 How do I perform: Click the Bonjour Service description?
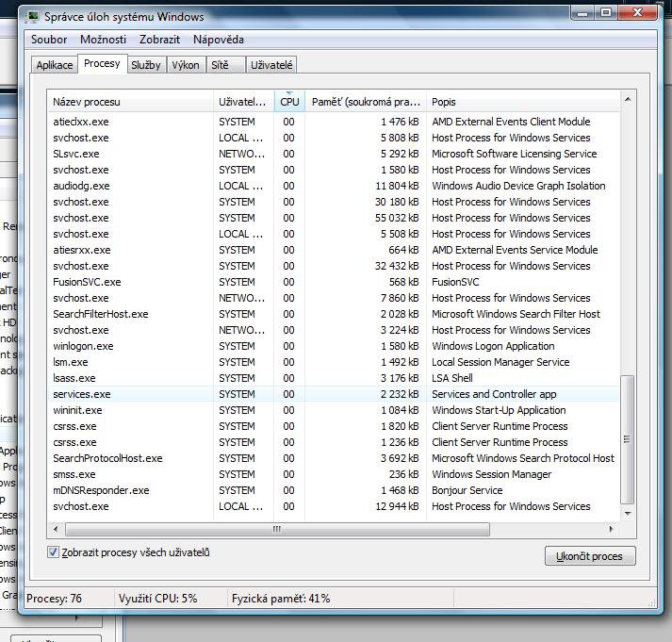467,490
